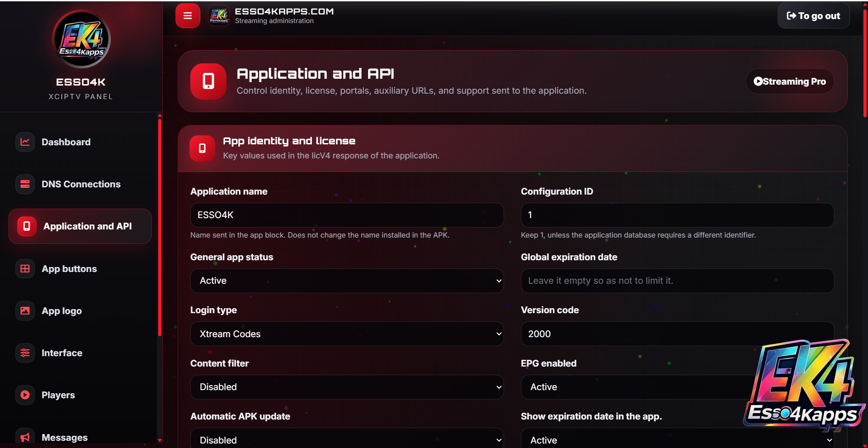Click the App logo image icon
This screenshot has height=448, width=868.
tap(25, 311)
